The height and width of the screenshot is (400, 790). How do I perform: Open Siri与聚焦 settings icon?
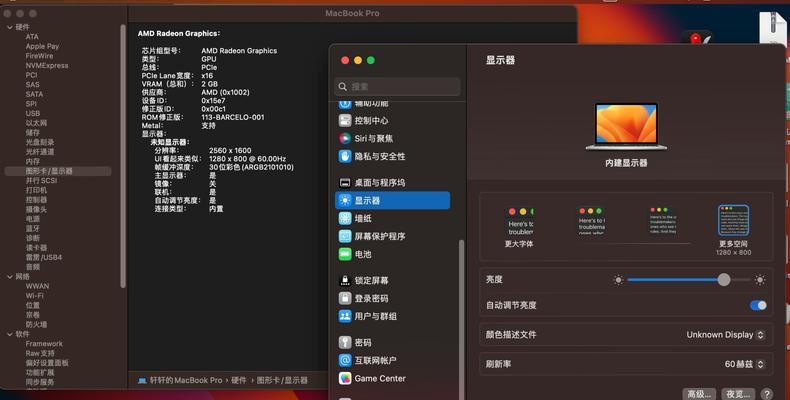345,138
